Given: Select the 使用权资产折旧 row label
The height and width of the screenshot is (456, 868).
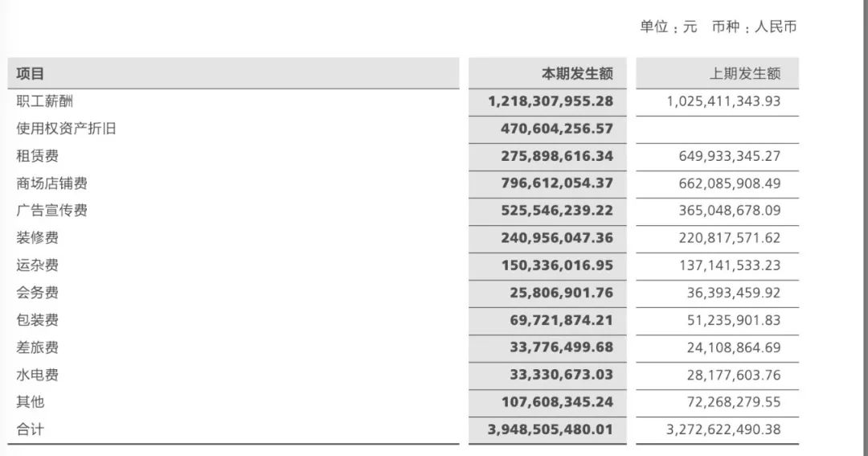Looking at the screenshot, I should click(66, 129).
